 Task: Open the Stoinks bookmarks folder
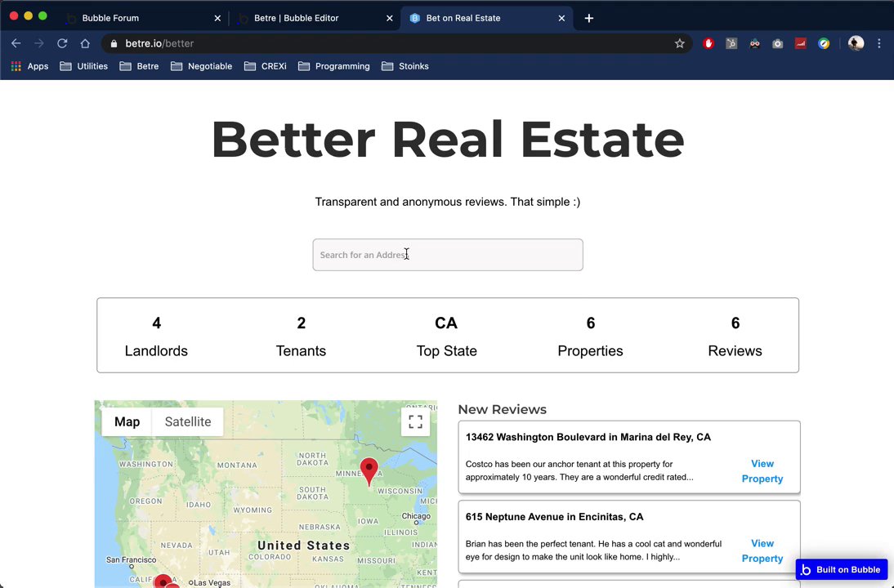(x=405, y=66)
